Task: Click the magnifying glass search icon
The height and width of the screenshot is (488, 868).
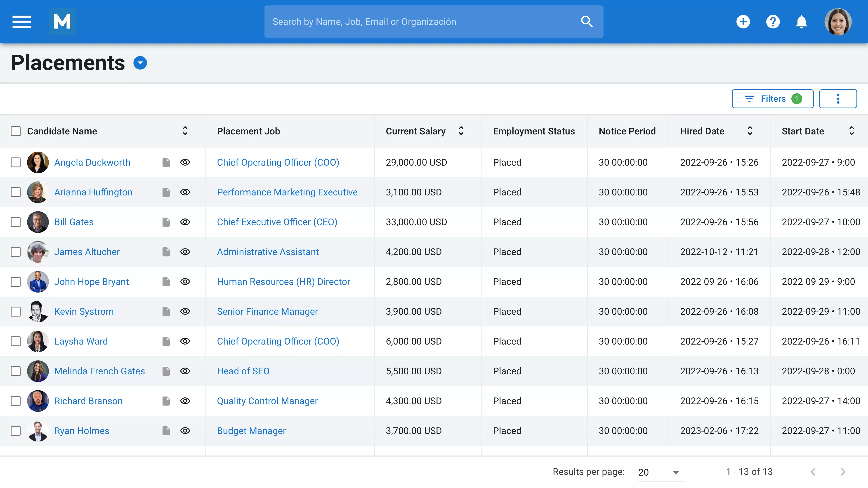Action: [x=587, y=21]
